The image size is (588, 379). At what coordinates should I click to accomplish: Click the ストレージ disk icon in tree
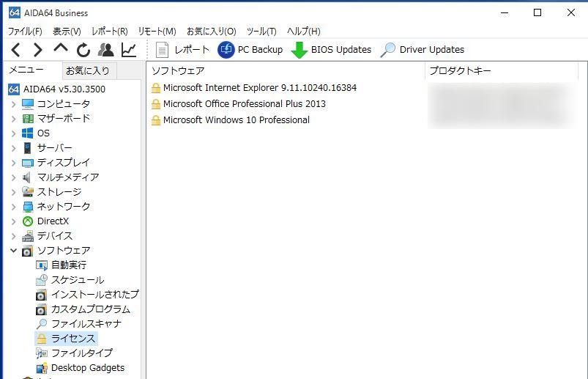[x=28, y=192]
